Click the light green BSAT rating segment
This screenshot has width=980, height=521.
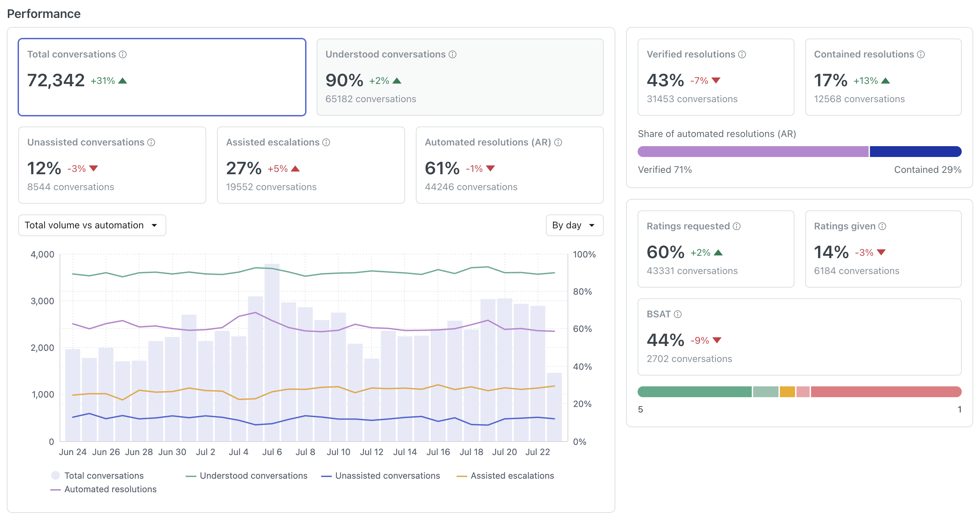(766, 392)
